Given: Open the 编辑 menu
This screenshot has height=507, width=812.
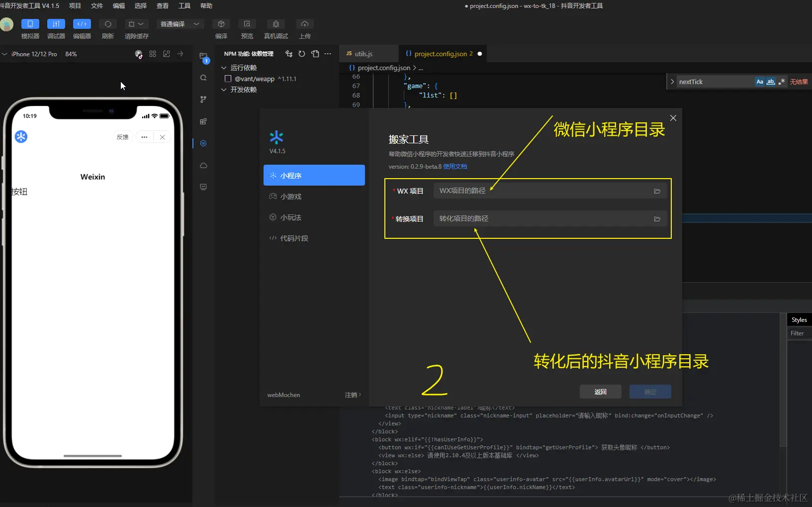Looking at the screenshot, I should (x=119, y=6).
